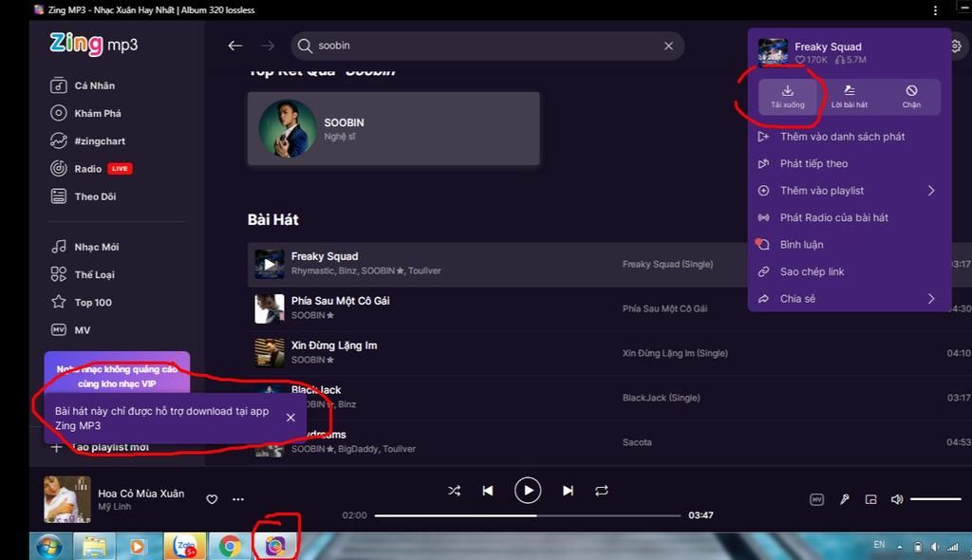Click the search box containing soobin
The image size is (972, 560).
[487, 46]
